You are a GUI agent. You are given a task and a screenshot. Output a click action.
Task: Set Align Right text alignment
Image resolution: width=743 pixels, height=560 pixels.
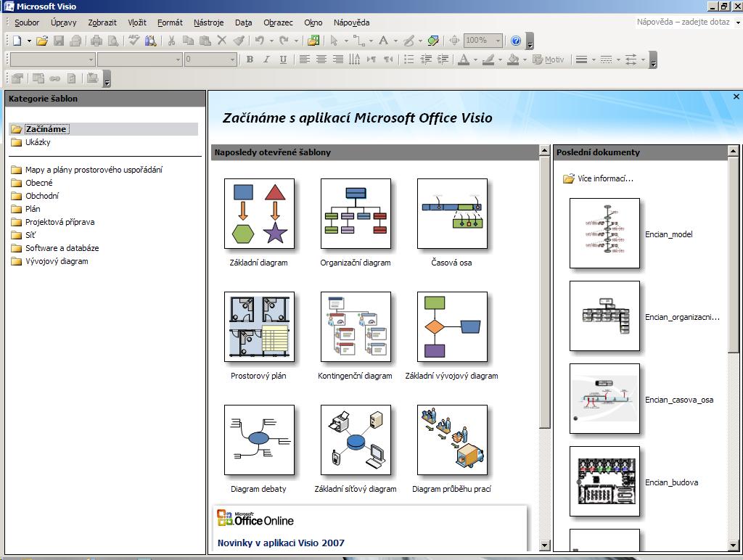click(x=338, y=59)
